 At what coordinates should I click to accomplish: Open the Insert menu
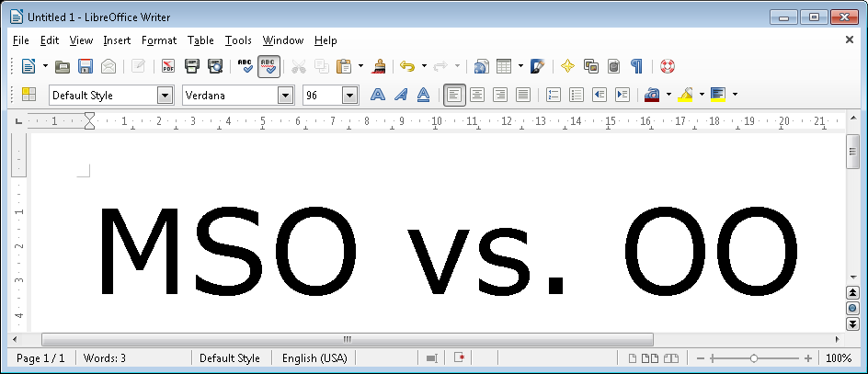[x=117, y=40]
